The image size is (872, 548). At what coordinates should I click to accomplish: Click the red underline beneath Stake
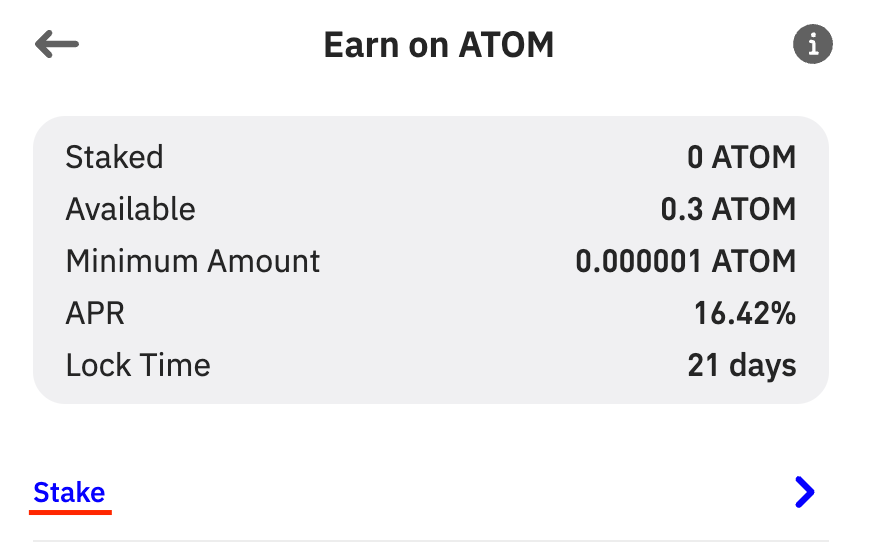[70, 512]
